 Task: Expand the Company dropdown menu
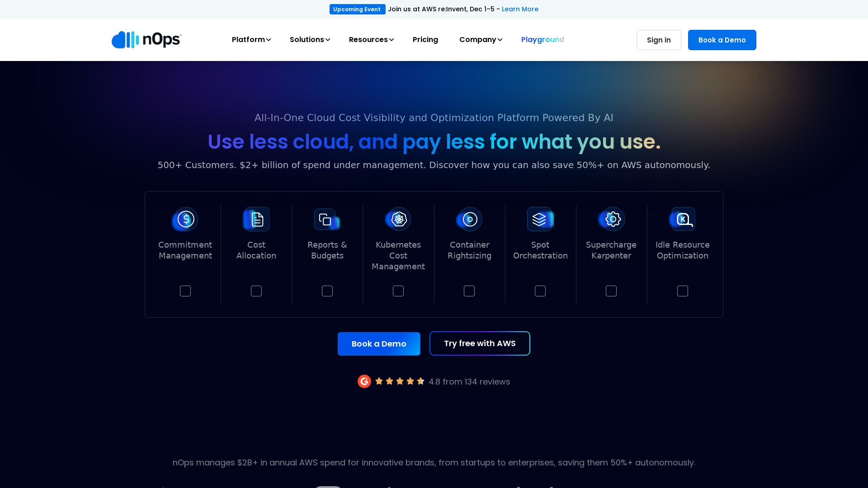[481, 40]
